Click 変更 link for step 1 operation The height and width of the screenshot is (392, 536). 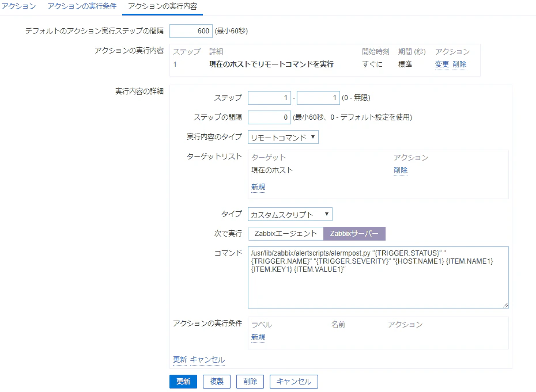pyautogui.click(x=442, y=64)
